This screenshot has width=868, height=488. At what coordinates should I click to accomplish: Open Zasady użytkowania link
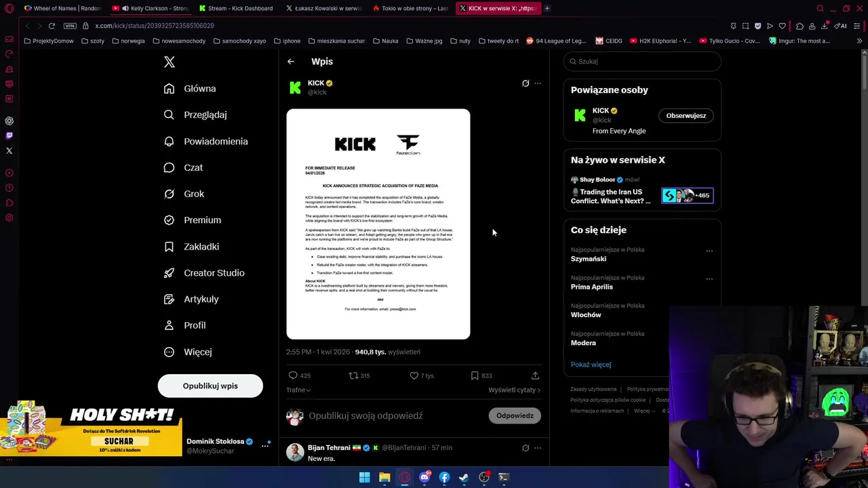click(x=593, y=389)
